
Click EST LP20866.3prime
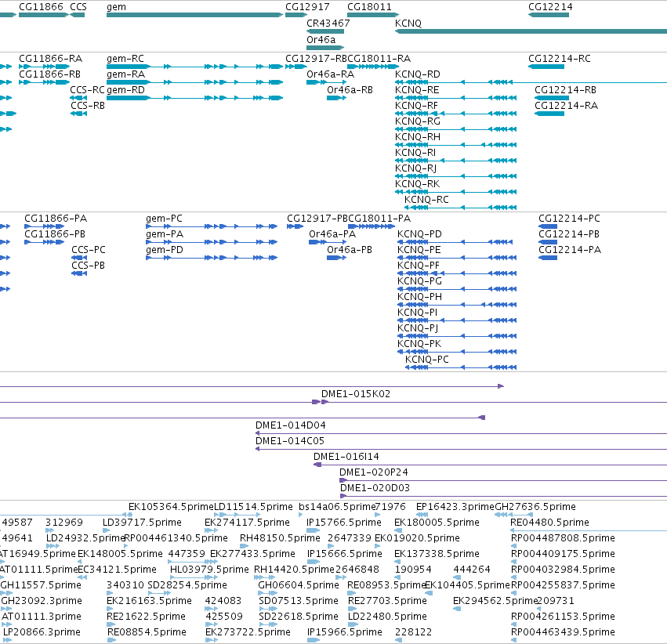point(7,640)
